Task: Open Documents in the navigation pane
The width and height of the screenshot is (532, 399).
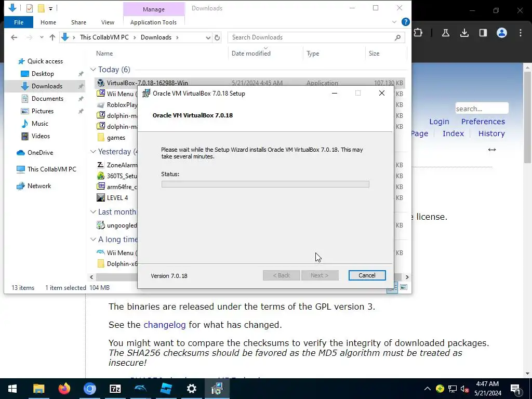Action: tap(47, 99)
